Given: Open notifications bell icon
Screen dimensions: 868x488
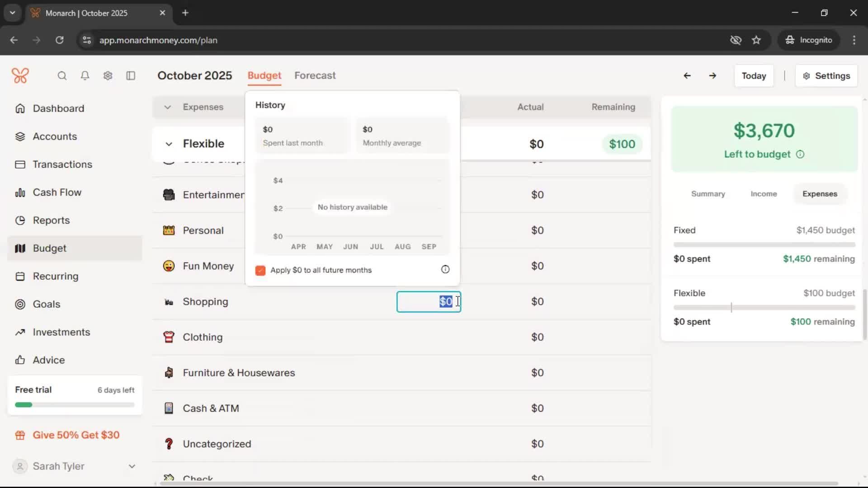Looking at the screenshot, I should (x=85, y=75).
